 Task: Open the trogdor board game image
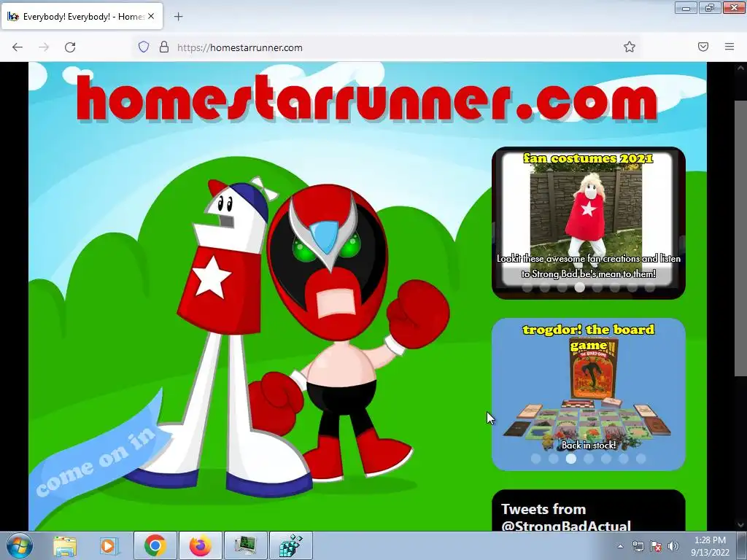(589, 395)
